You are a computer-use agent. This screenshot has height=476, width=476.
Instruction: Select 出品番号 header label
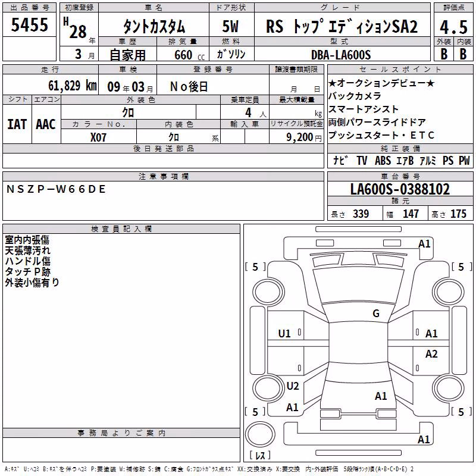point(29,8)
